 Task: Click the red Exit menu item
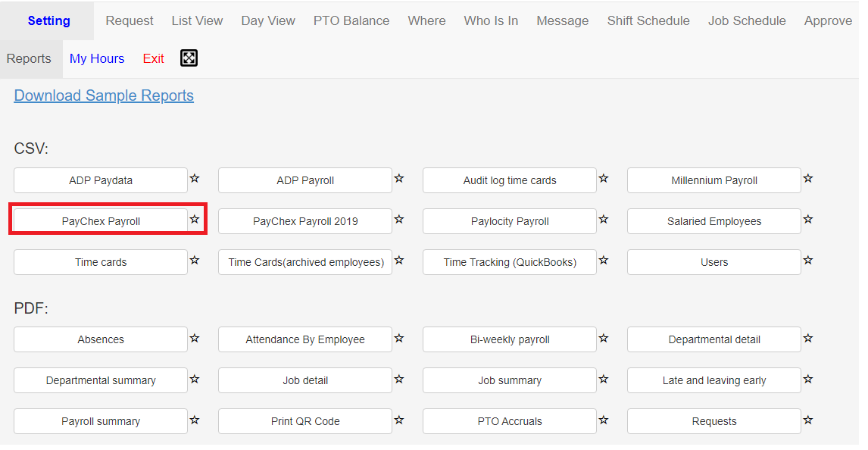tap(153, 58)
